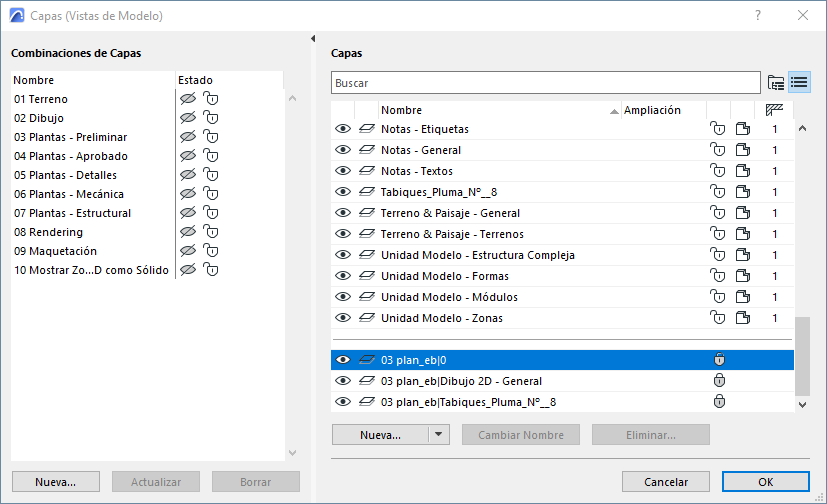The image size is (827, 504).
Task: Select the 09 Maquetación layer combination
Action: coord(56,251)
